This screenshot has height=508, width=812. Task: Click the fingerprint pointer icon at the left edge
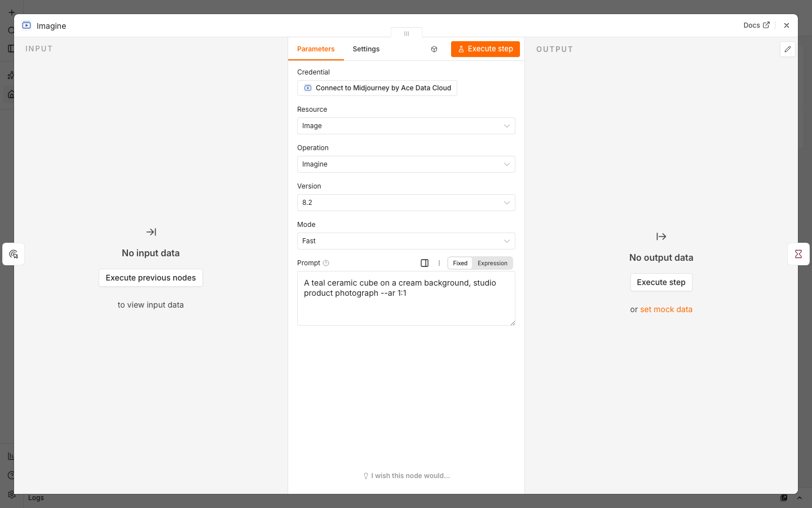point(14,254)
